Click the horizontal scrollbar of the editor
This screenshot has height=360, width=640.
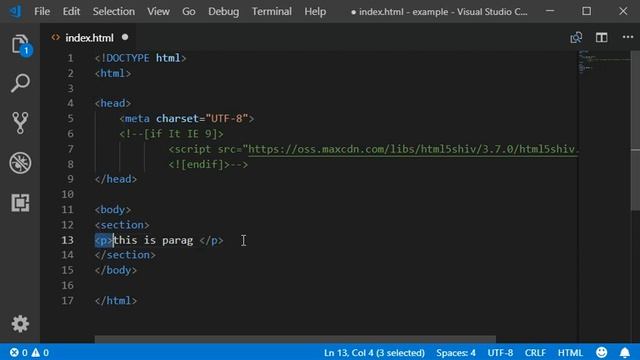295,339
